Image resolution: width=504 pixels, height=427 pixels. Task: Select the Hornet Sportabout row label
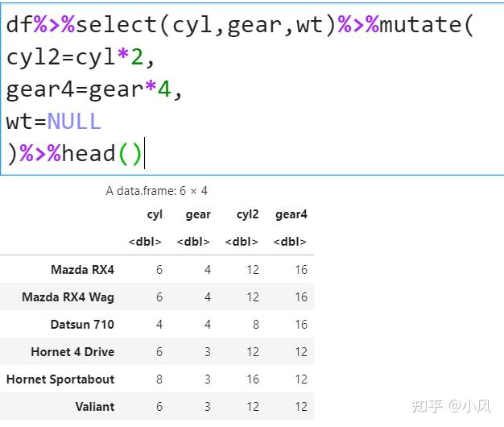(60, 379)
